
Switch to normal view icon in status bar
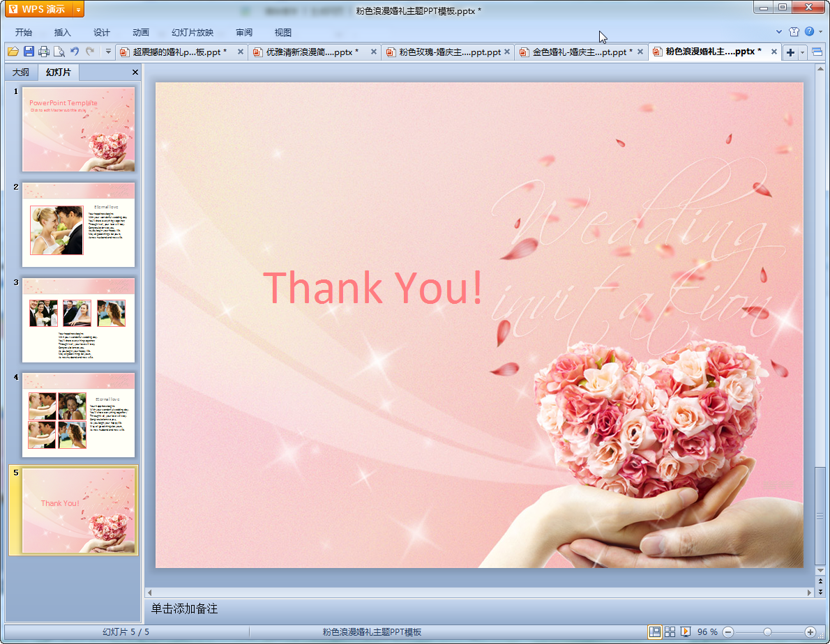[x=655, y=632]
